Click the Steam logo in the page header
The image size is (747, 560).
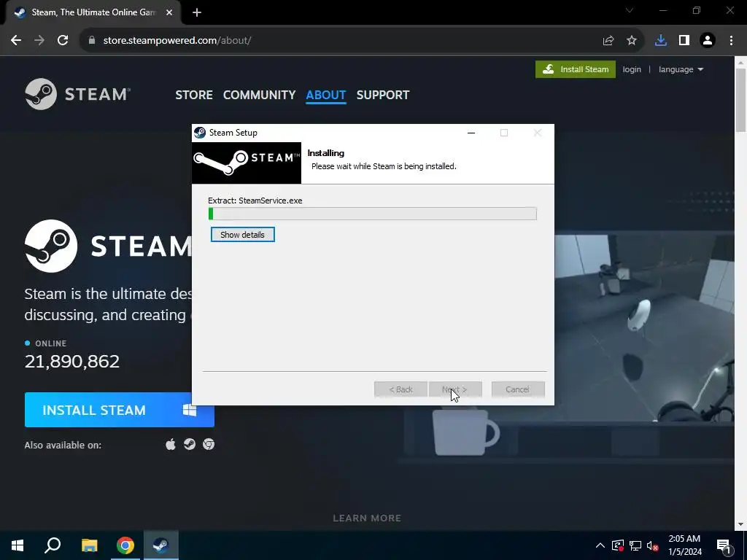coord(77,94)
